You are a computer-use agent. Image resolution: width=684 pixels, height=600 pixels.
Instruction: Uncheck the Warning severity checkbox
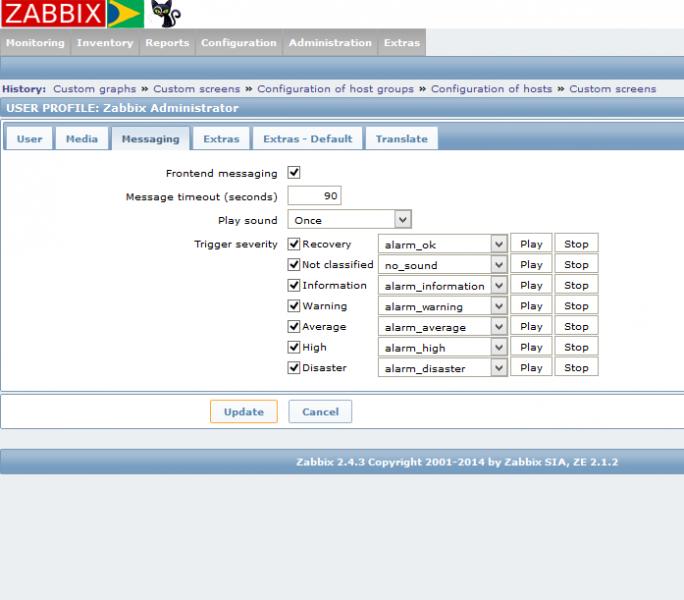294,305
